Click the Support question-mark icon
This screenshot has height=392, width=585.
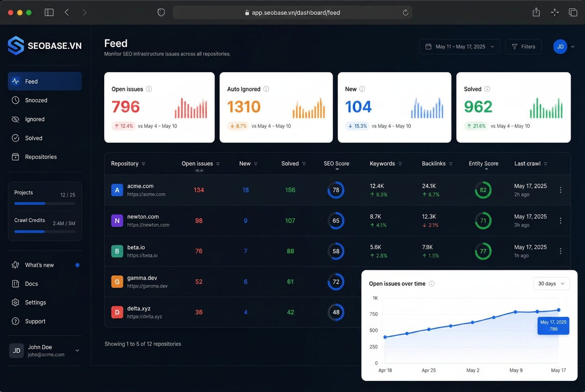[15, 321]
